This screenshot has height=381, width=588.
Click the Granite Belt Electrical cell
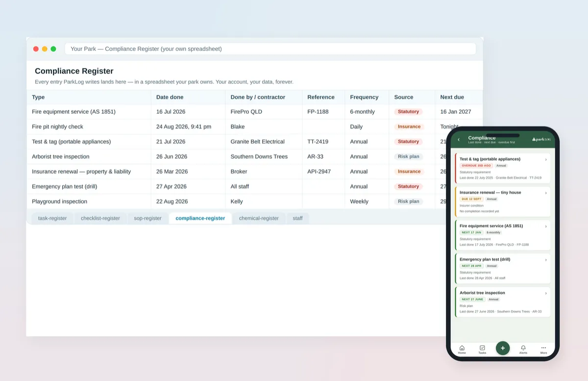264,142
